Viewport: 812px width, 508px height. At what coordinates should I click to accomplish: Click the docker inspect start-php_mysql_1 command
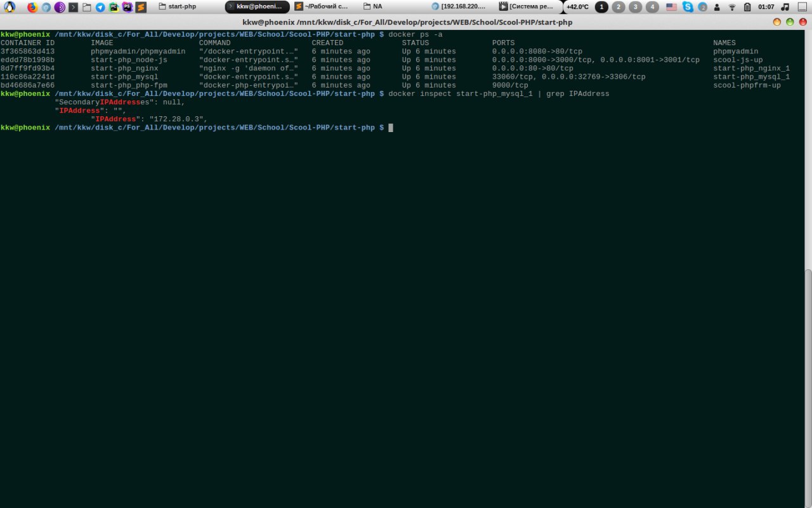461,93
